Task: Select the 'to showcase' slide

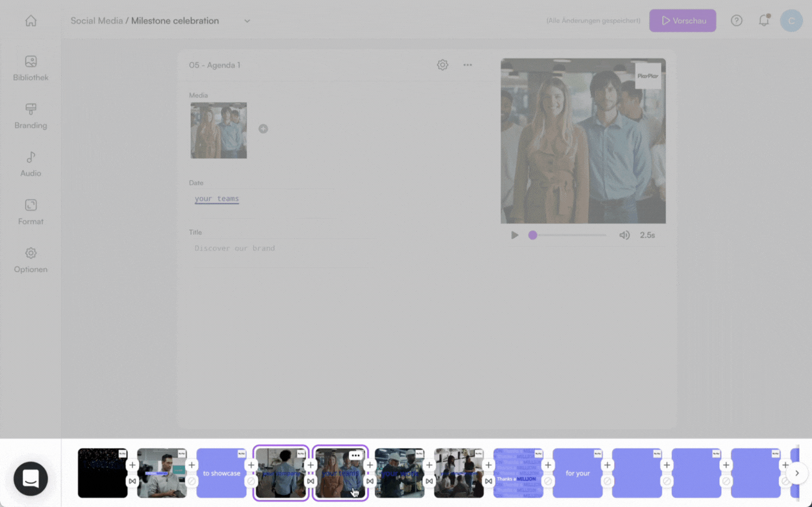Action: [x=221, y=473]
